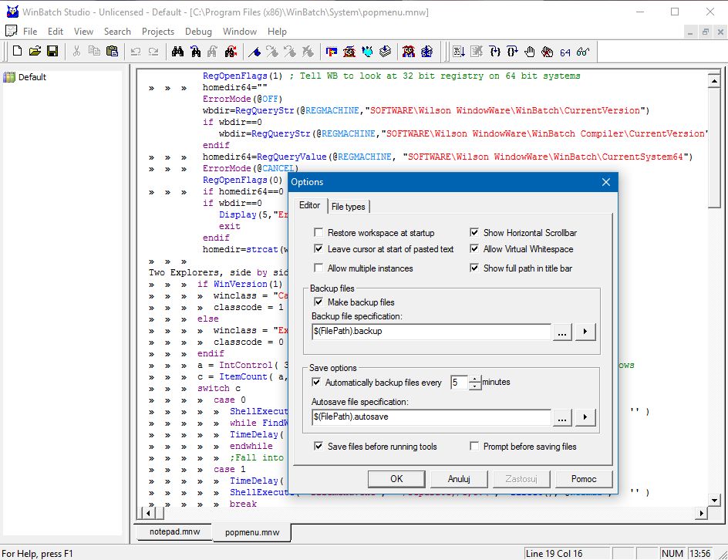Decrease the autosave minutes spinner
The width and height of the screenshot is (728, 560).
click(474, 386)
